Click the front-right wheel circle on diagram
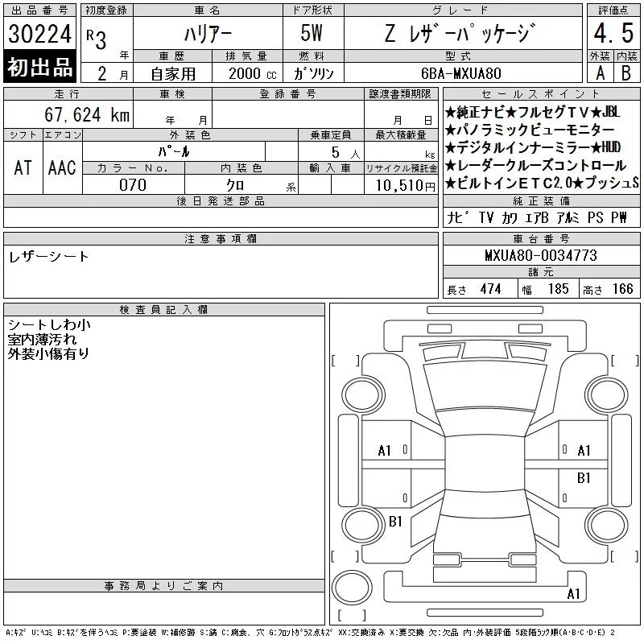This screenshot has width=644, height=644. point(607,395)
